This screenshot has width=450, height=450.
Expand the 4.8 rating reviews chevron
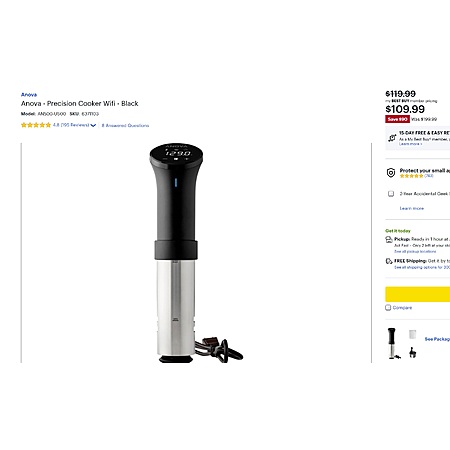pos(93,126)
